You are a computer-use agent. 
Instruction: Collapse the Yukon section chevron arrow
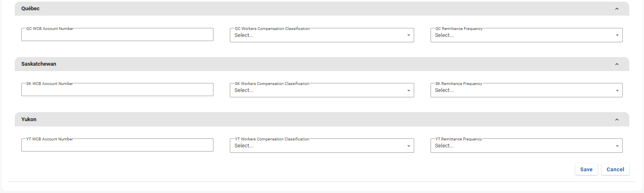616,119
